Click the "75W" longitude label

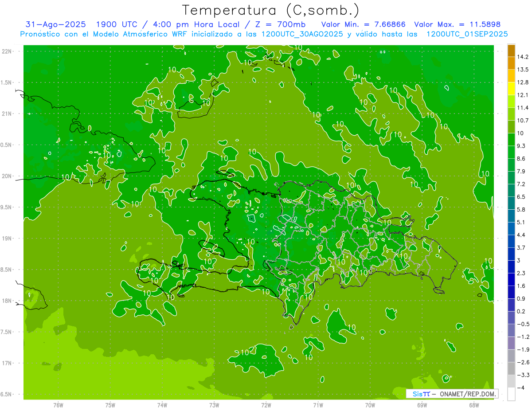(110, 405)
